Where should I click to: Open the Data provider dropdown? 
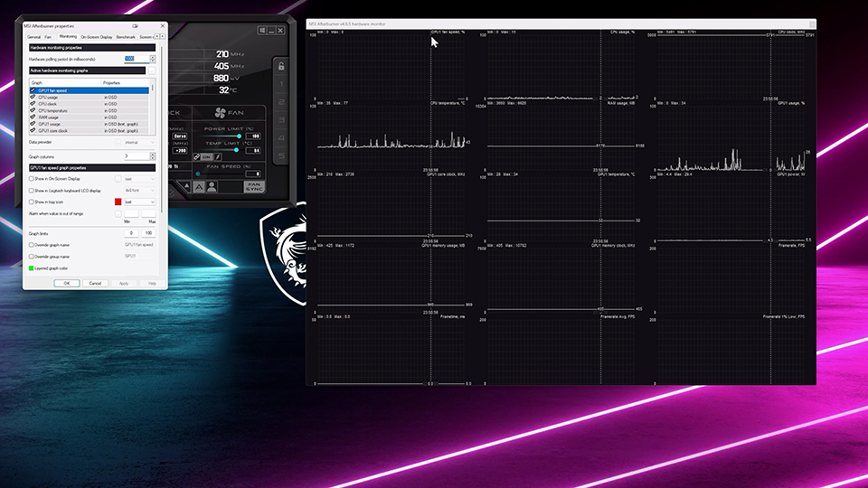click(x=137, y=142)
